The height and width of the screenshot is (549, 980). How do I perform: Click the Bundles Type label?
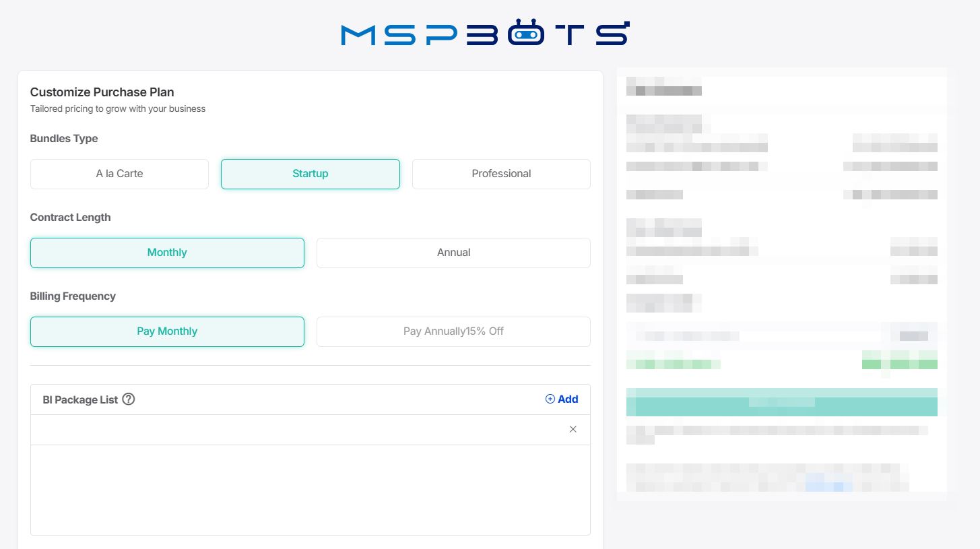click(64, 139)
